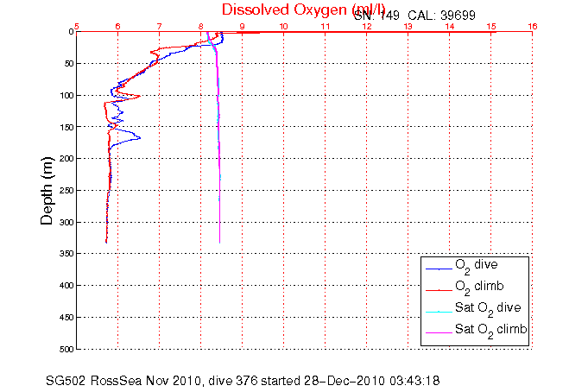Image resolution: width=588 pixels, height=392 pixels.
Task: Click x-axis tick label 7
Action: coord(160,26)
